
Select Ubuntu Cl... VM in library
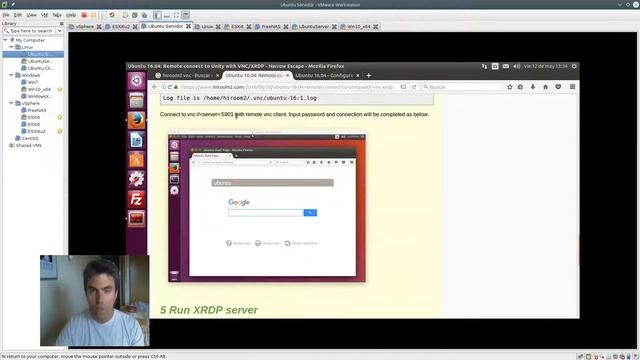(37, 68)
